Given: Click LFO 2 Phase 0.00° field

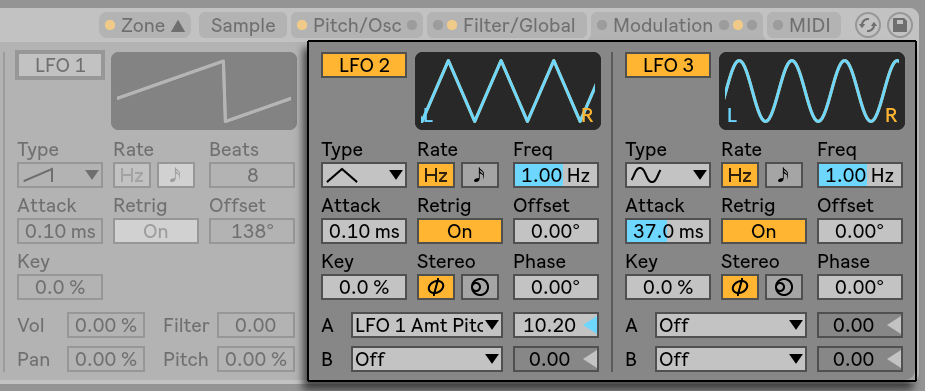Looking at the screenshot, I should click(x=556, y=287).
